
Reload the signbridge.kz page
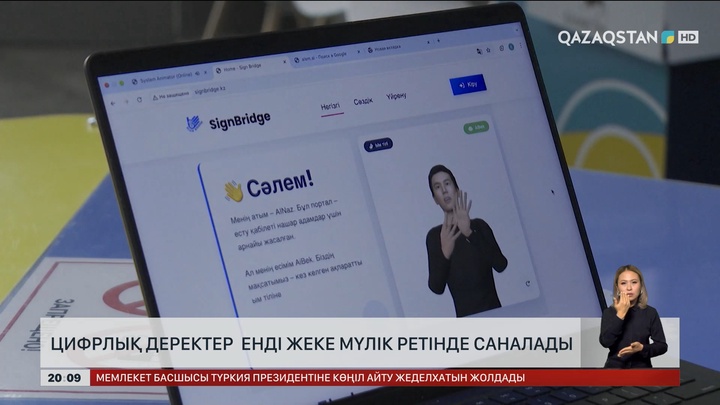pos(140,100)
